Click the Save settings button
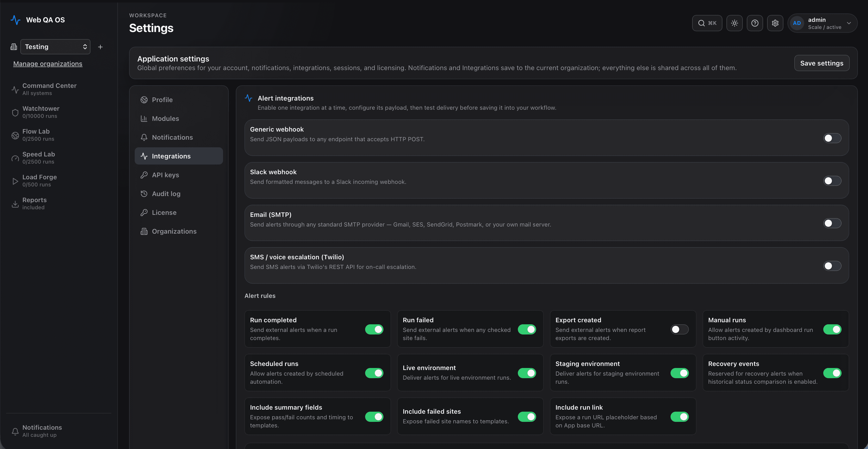This screenshot has height=449, width=868. pos(821,63)
